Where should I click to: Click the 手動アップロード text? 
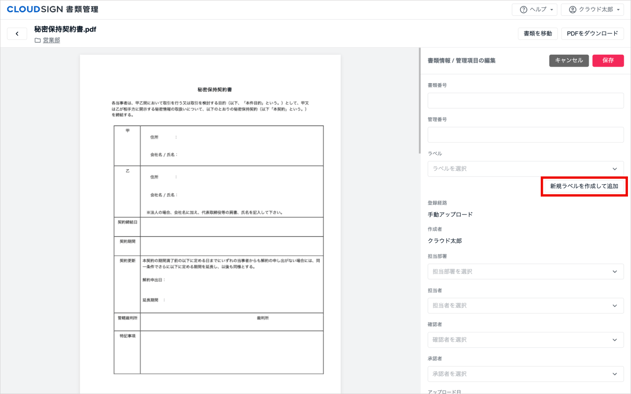point(450,215)
